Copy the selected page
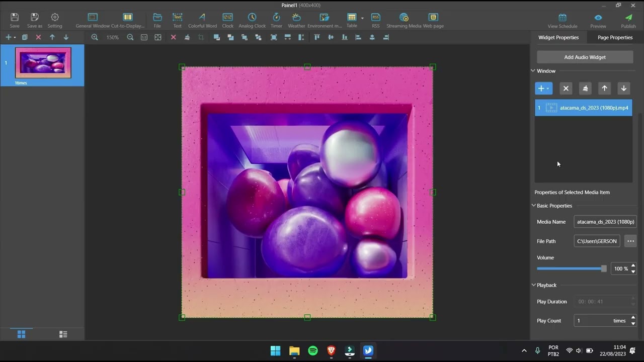 click(25, 37)
